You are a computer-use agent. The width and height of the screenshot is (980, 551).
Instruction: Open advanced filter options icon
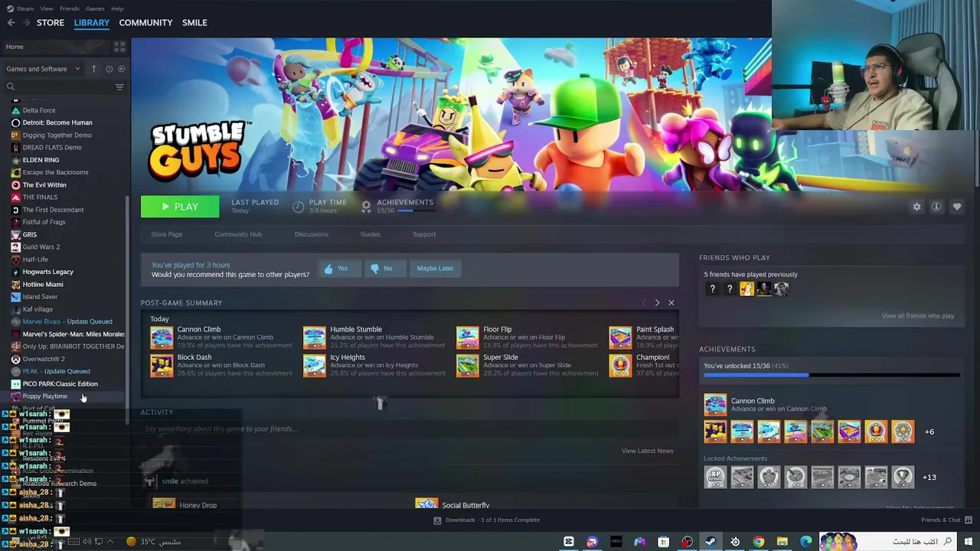(x=119, y=86)
